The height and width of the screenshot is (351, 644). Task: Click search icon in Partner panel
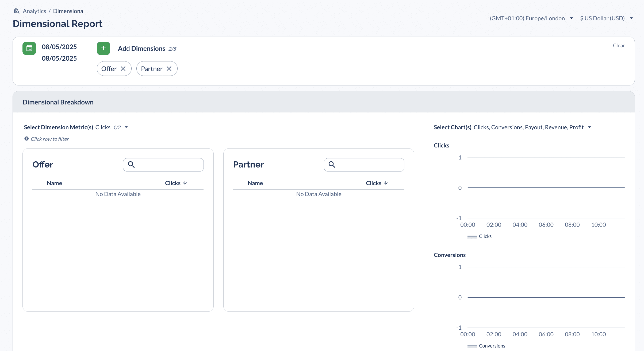[332, 165]
